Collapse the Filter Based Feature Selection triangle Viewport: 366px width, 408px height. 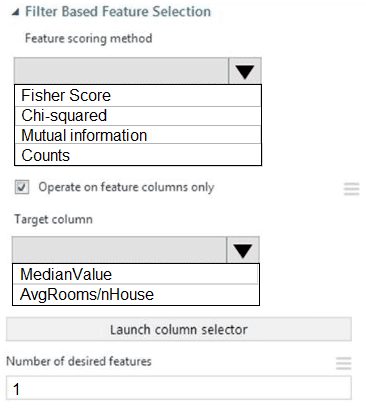(16, 12)
